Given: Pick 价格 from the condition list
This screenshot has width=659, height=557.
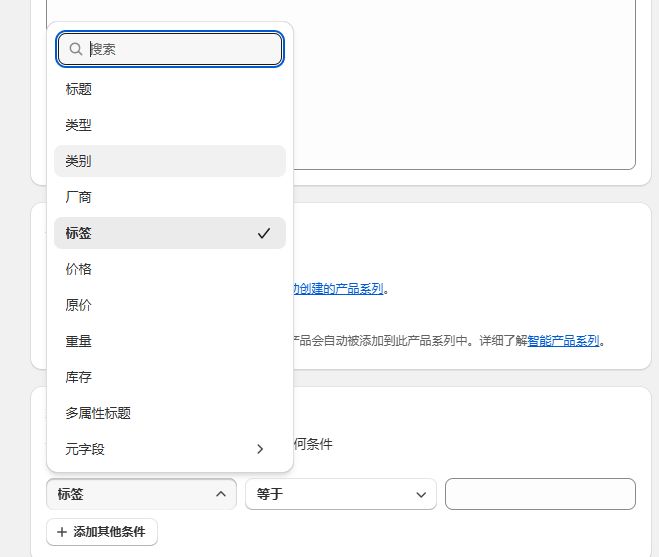Looking at the screenshot, I should point(170,269).
